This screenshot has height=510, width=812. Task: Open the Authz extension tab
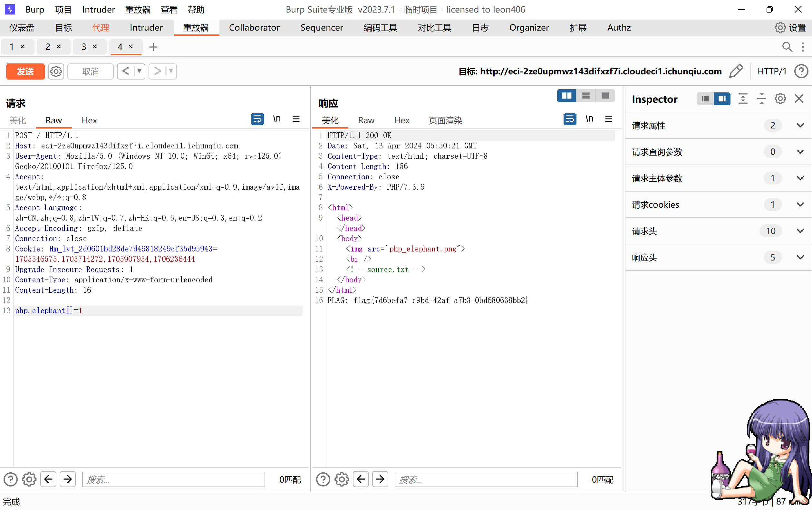coord(619,28)
